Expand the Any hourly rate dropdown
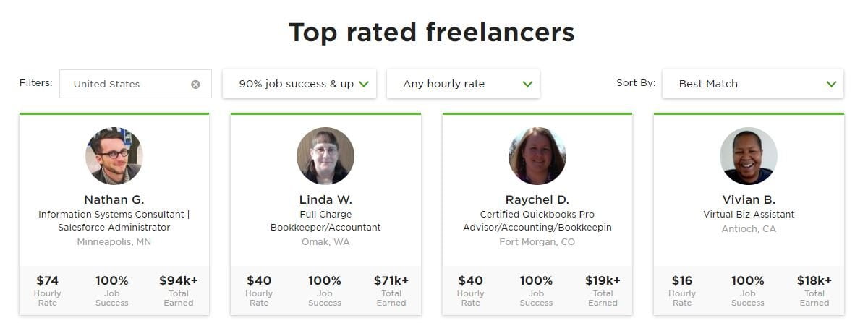The height and width of the screenshot is (323, 868). pyautogui.click(x=463, y=84)
